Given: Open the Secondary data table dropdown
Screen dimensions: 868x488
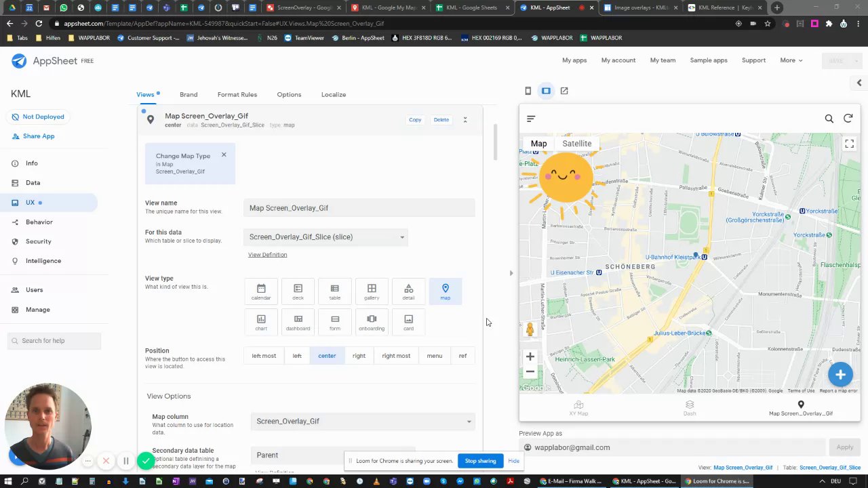Looking at the screenshot, I should pos(333,455).
